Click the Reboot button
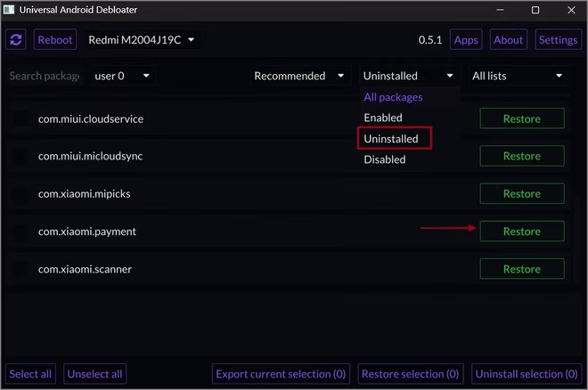Image resolution: width=588 pixels, height=390 pixels. pyautogui.click(x=55, y=40)
